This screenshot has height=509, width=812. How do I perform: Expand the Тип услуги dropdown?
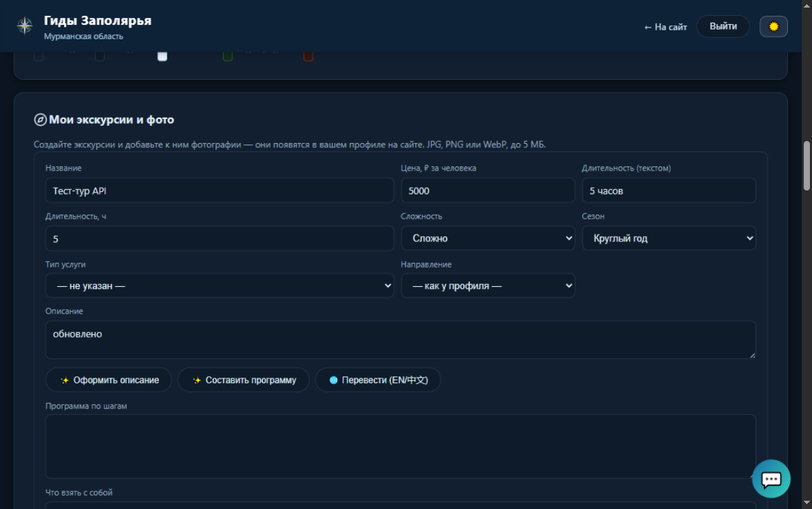pyautogui.click(x=220, y=286)
